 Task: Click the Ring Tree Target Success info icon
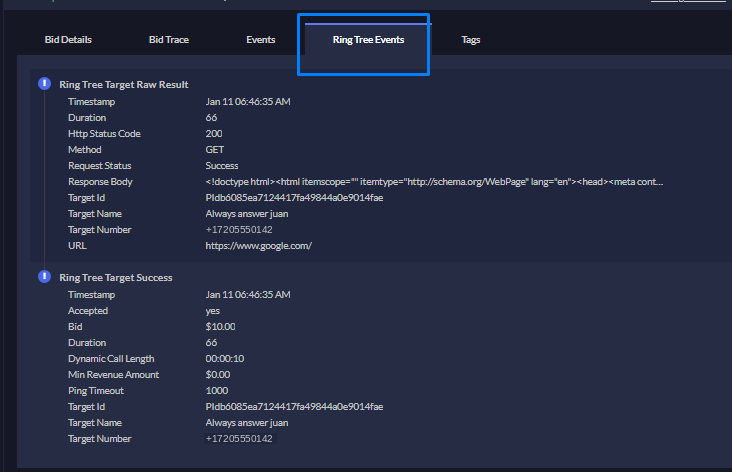pos(44,277)
